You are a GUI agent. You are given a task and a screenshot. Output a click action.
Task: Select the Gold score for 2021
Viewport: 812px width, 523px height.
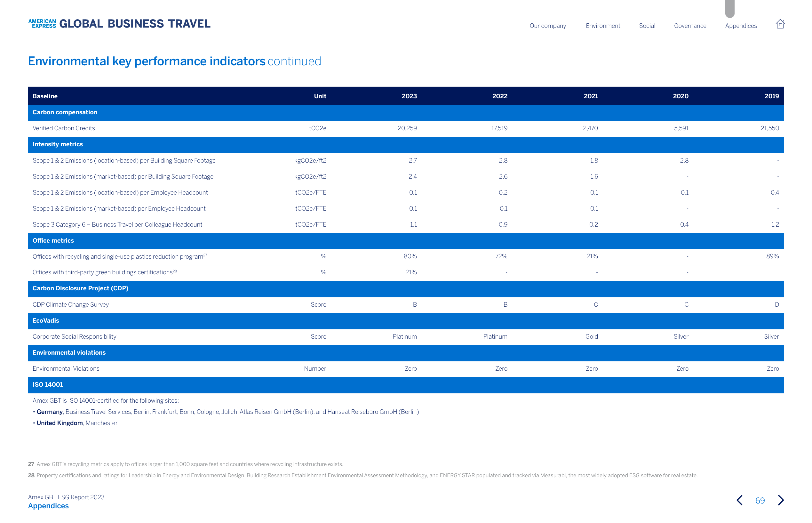(x=591, y=336)
